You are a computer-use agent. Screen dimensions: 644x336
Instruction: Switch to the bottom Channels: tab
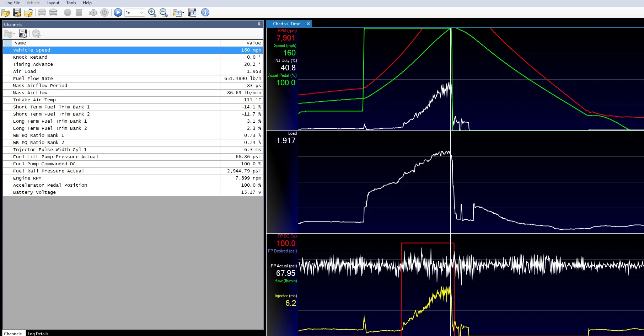tap(13, 334)
